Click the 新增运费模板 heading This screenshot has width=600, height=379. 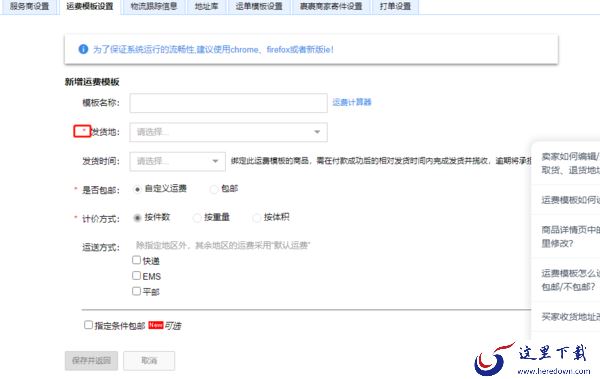(x=92, y=82)
